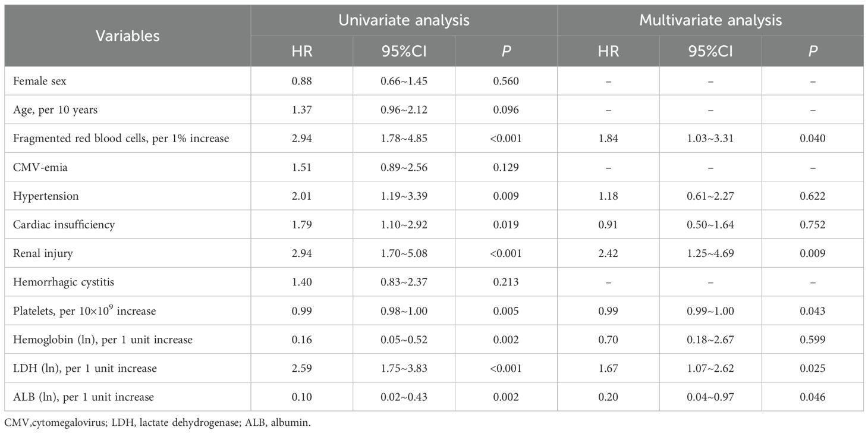Viewport: 868px width, 433px height.
Task: Click the Variables column header
Action: point(128,36)
